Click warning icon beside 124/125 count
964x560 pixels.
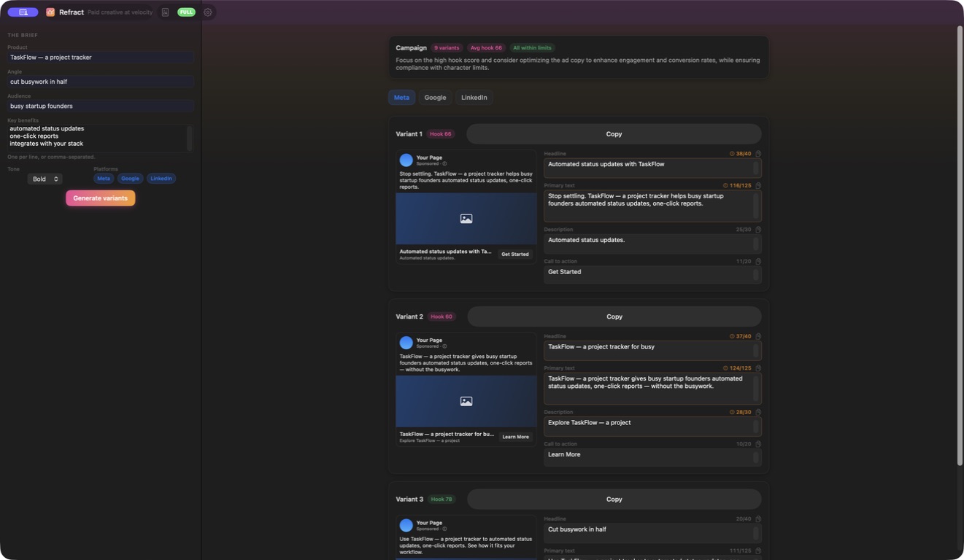725,368
